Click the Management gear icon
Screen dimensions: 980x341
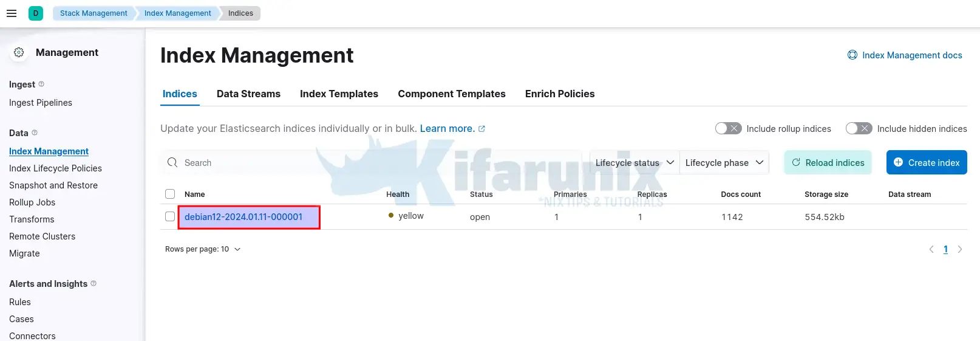tap(19, 53)
